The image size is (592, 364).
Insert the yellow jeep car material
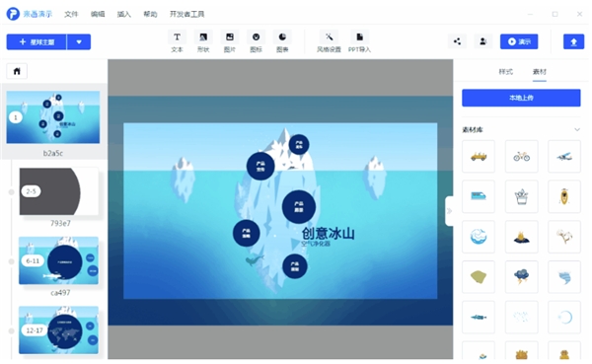pos(479,156)
